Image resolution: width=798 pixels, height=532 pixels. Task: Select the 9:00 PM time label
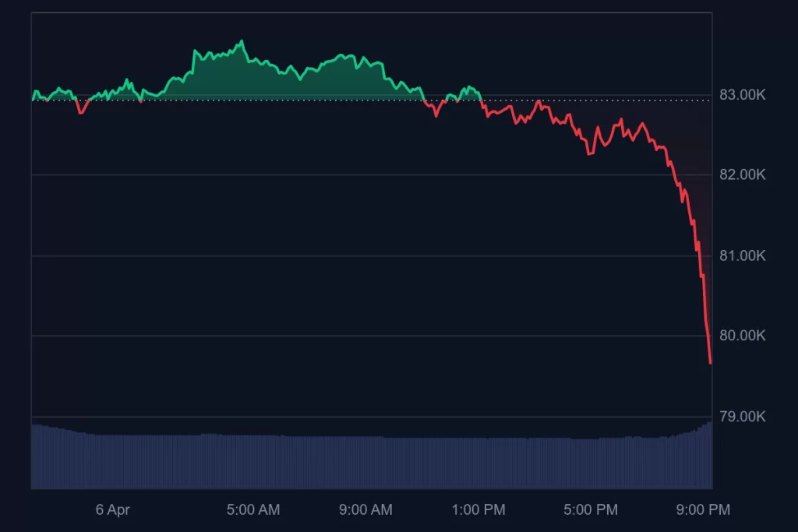704,510
